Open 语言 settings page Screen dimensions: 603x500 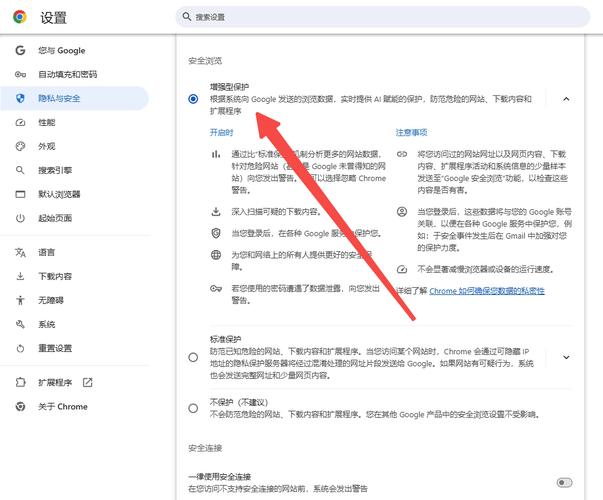coord(47,252)
